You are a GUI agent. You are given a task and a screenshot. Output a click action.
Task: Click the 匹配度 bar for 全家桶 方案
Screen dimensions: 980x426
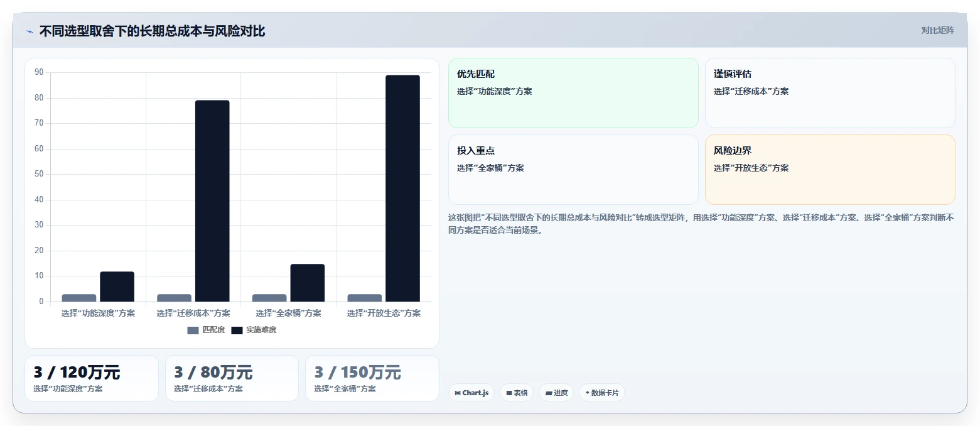pyautogui.click(x=269, y=298)
